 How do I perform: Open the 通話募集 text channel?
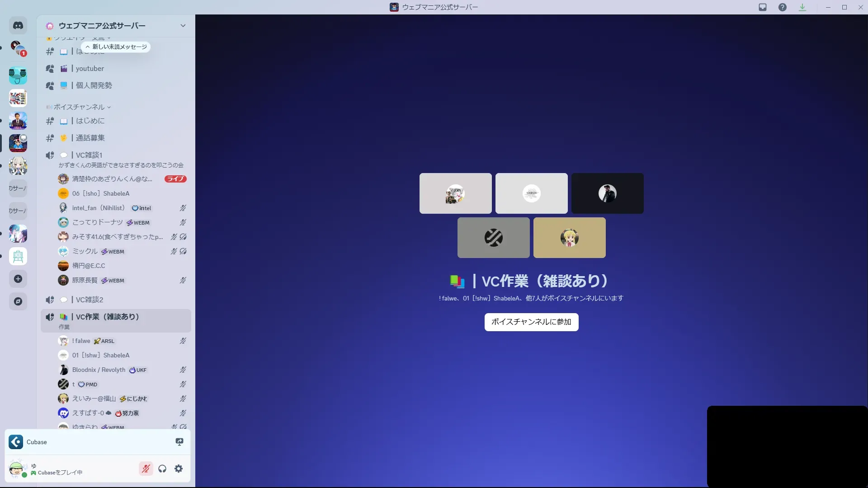coord(90,138)
